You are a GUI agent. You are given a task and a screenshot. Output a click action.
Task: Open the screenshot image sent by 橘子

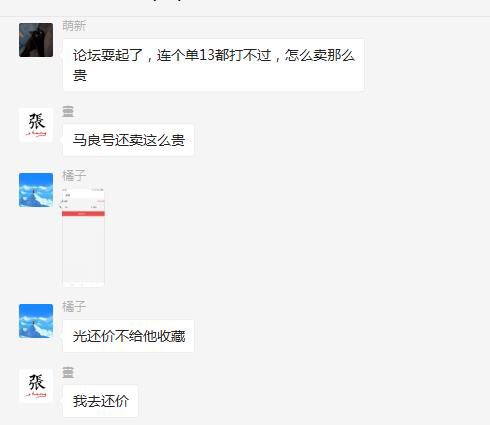click(83, 237)
